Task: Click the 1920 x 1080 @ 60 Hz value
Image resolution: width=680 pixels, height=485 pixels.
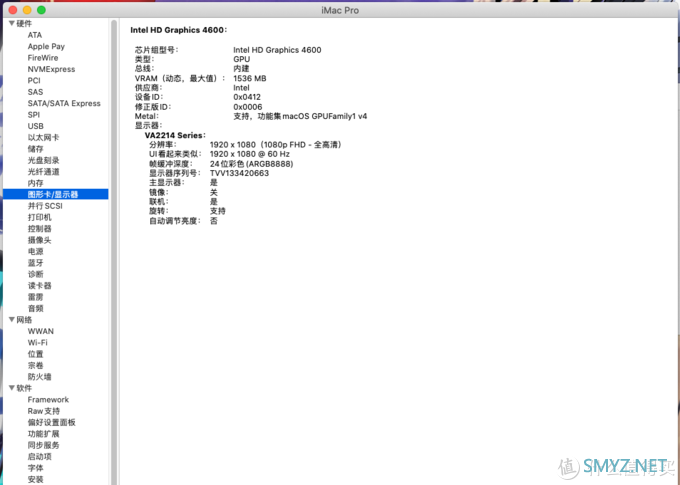Action: tap(250, 154)
